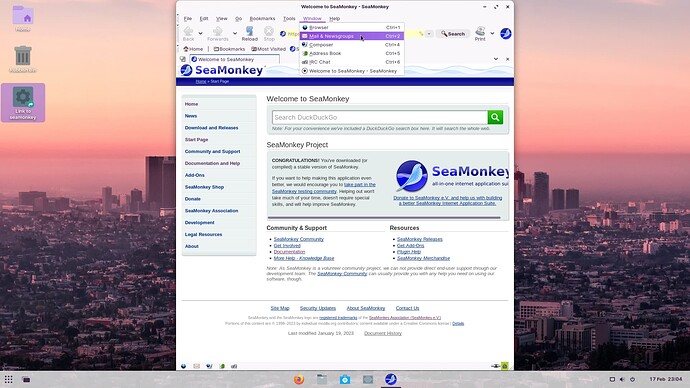Click the Back toolbar button

pyautogui.click(x=188, y=33)
